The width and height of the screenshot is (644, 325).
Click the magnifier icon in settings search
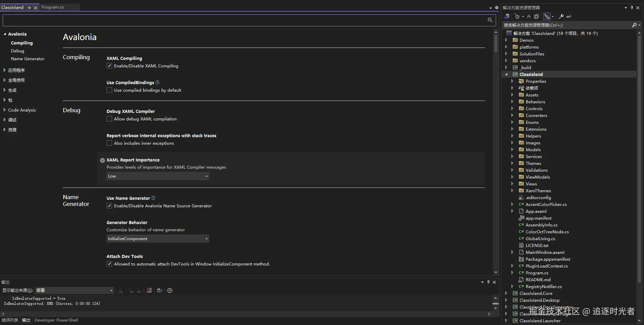tap(490, 20)
